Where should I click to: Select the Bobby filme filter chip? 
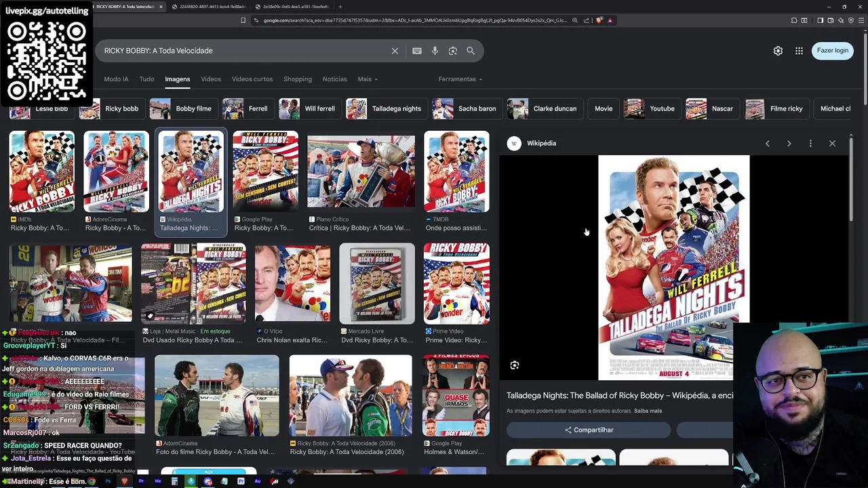[182, 108]
